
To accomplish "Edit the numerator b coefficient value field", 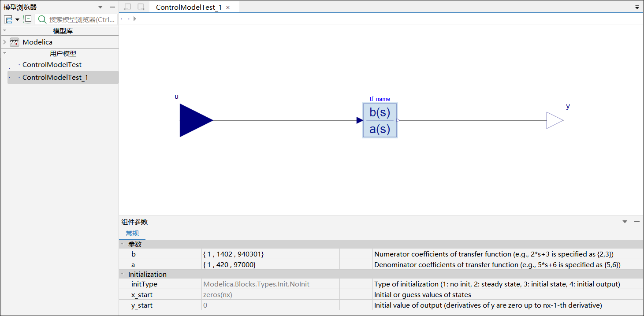I will click(270, 254).
